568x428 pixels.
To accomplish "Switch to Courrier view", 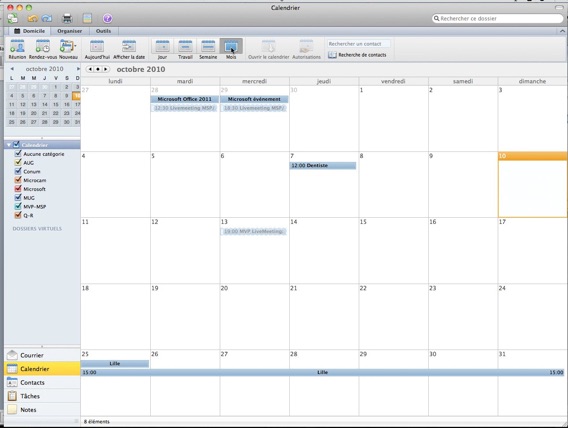I will [42, 355].
